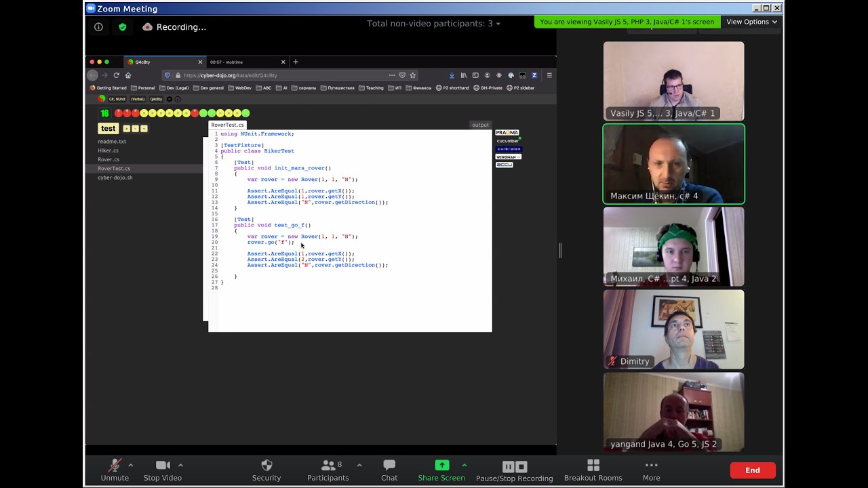Click cyber-dojo info icon beside gear
Screen dimensions: 868x488
[x=178, y=99]
